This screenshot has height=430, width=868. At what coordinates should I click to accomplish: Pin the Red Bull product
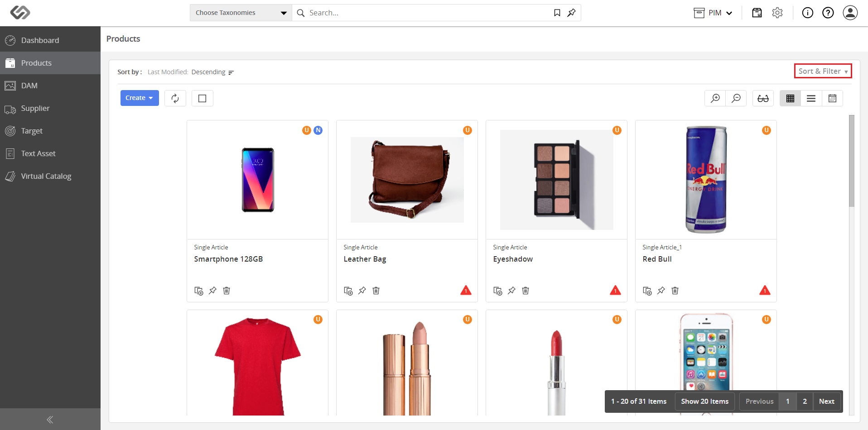(x=661, y=291)
